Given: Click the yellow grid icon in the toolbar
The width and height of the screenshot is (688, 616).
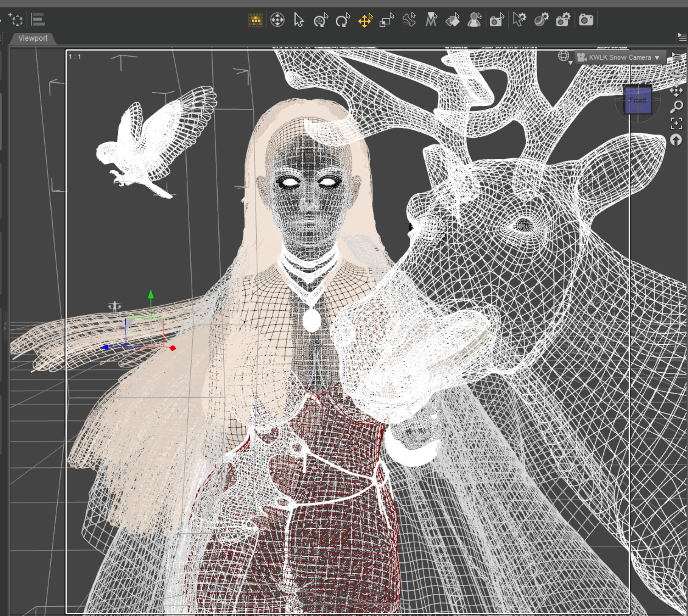Looking at the screenshot, I should 255,20.
